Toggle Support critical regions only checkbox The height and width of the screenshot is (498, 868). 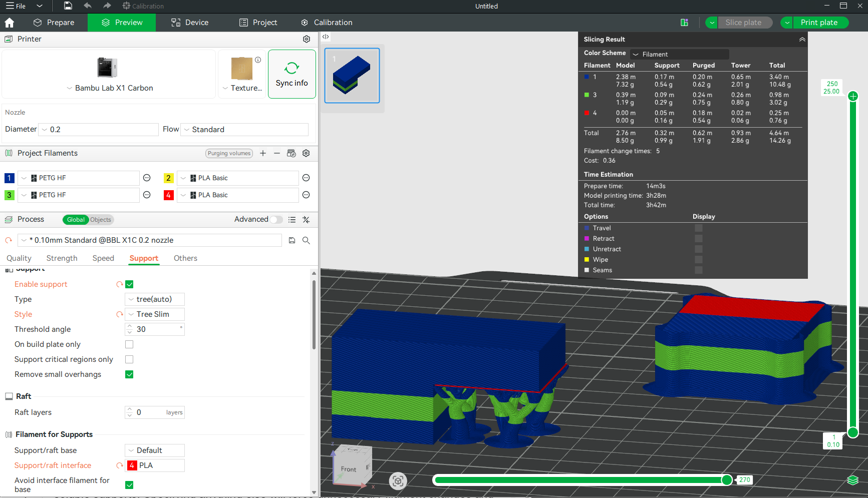[129, 359]
